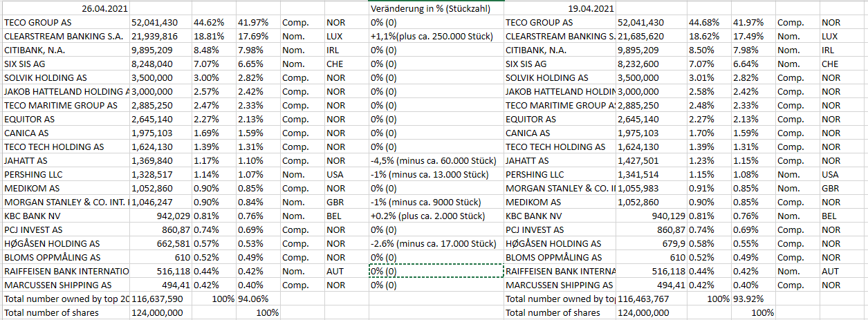Select the cell with value 8,248,040
Screen dimensions: 868x320
coord(154,64)
